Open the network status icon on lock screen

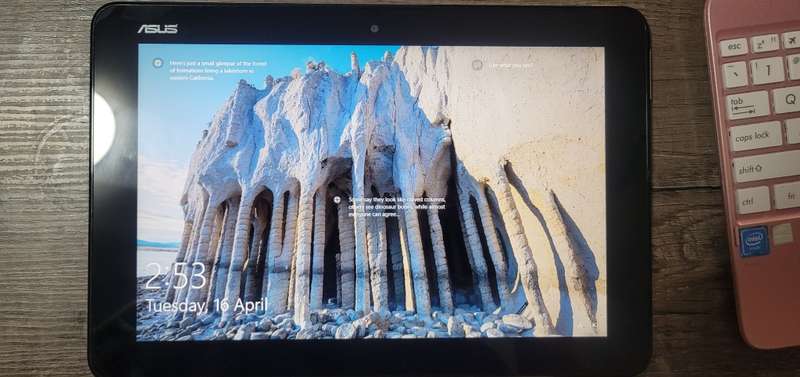(593, 323)
